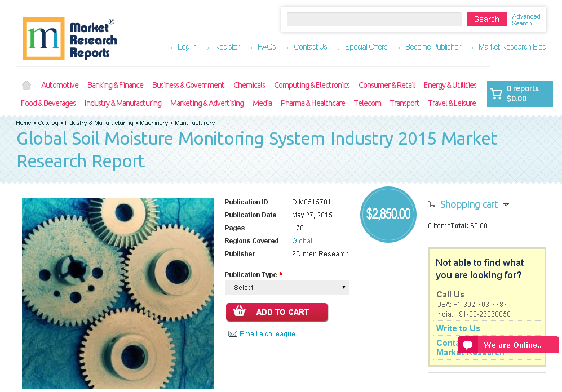Click the circular $2,850.00 price badge
This screenshot has width=562, height=392.
pyautogui.click(x=388, y=215)
